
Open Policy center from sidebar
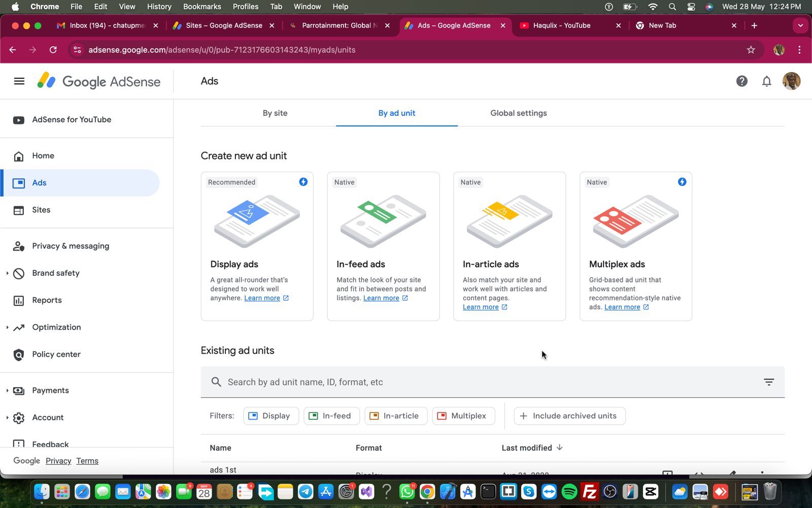coord(56,354)
